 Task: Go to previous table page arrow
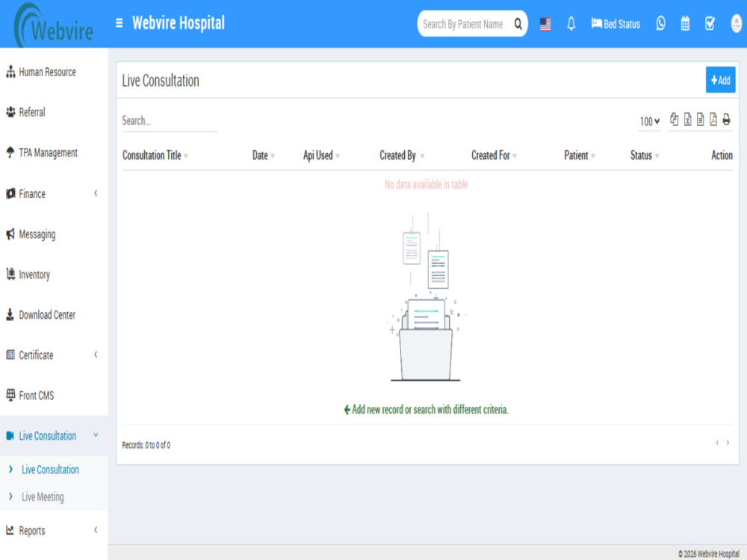[x=717, y=442]
